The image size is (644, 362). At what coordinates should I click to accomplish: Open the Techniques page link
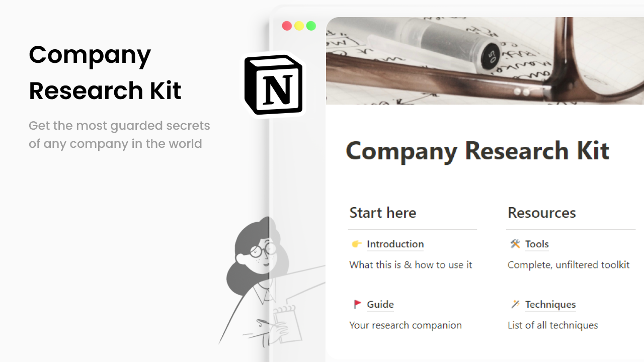pyautogui.click(x=550, y=304)
